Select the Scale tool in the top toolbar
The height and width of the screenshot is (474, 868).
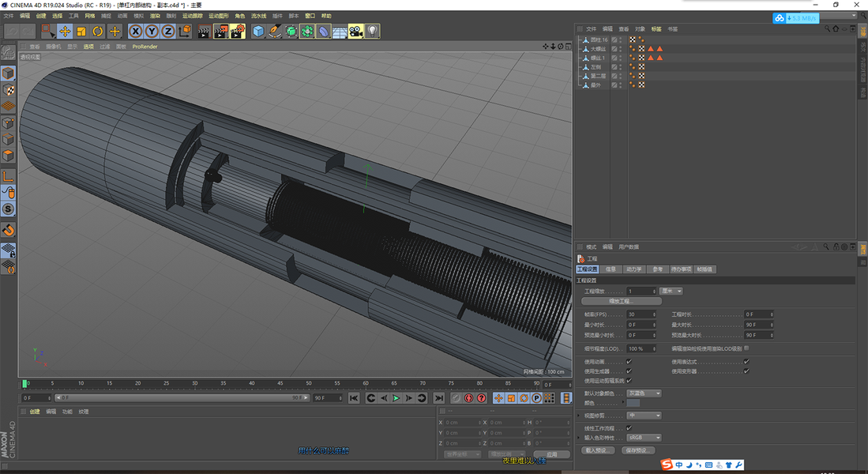point(81,32)
